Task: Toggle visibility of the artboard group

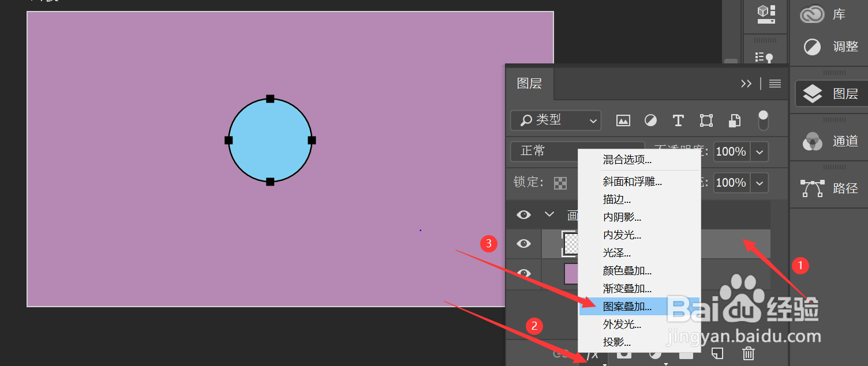Action: click(523, 214)
